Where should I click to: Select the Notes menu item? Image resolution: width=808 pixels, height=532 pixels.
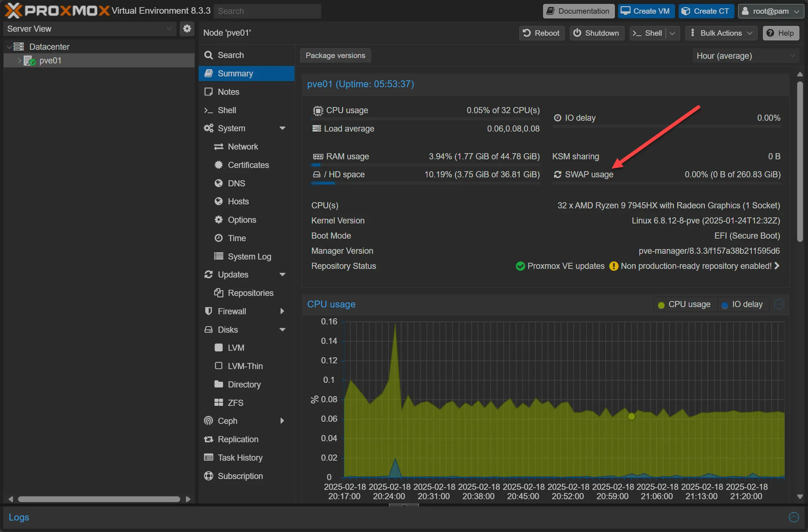[228, 92]
